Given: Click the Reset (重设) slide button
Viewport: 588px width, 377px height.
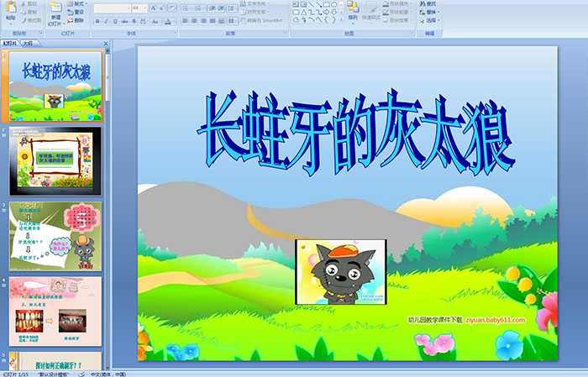Looking at the screenshot, I should click(76, 12).
